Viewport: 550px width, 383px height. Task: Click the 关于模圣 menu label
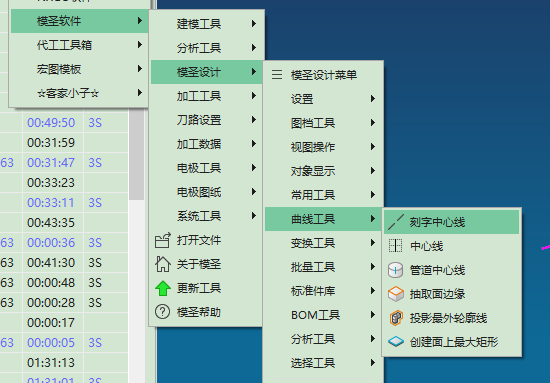click(x=199, y=264)
